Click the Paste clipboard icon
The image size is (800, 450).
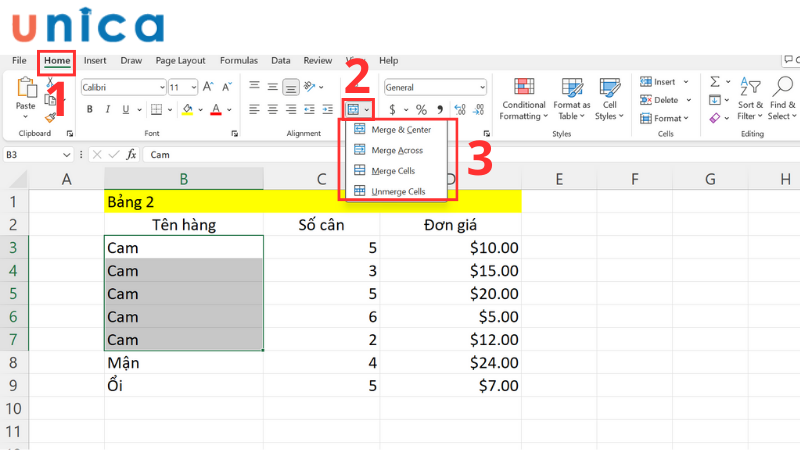point(25,91)
